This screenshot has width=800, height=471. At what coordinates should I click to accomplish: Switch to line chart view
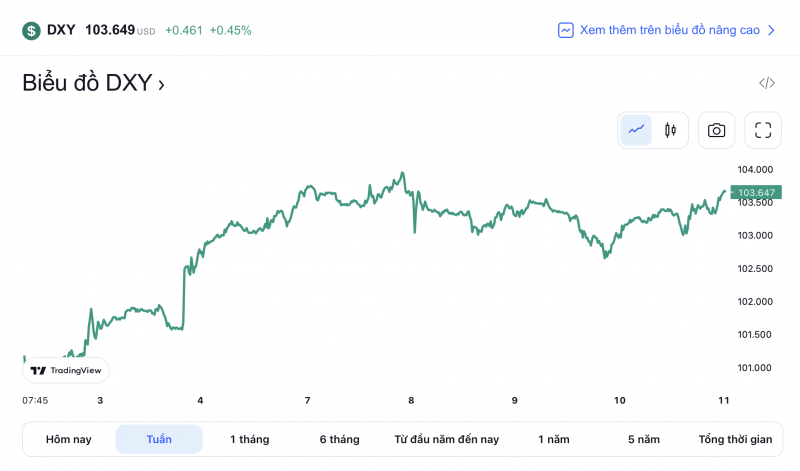(x=636, y=130)
